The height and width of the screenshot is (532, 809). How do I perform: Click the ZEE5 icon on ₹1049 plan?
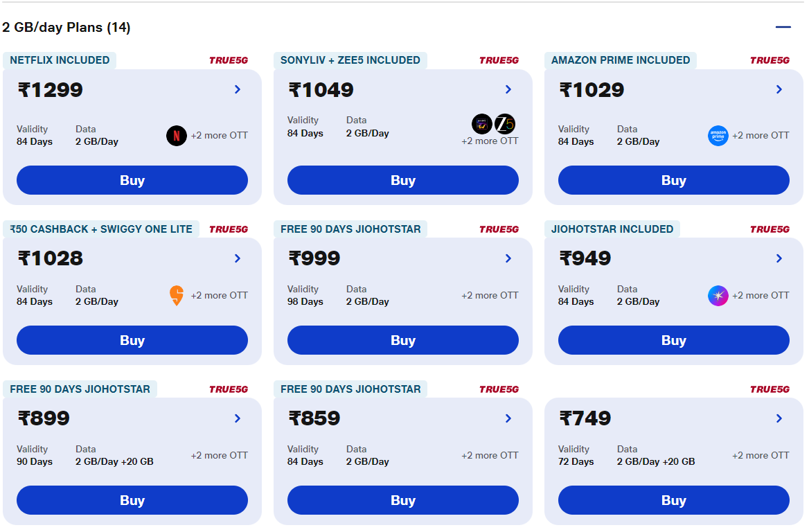tap(505, 124)
